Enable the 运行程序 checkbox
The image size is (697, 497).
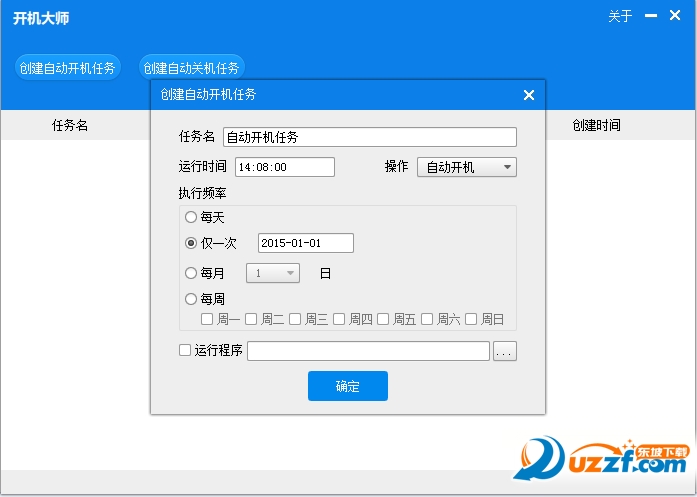click(x=185, y=350)
